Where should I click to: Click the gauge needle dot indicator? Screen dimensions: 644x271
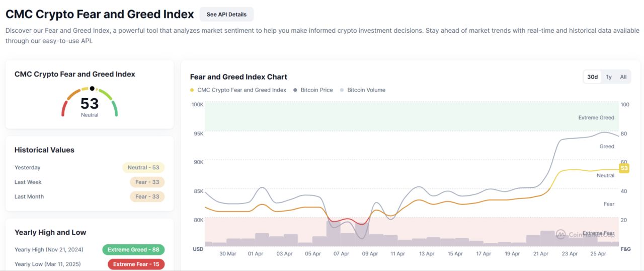[92, 88]
